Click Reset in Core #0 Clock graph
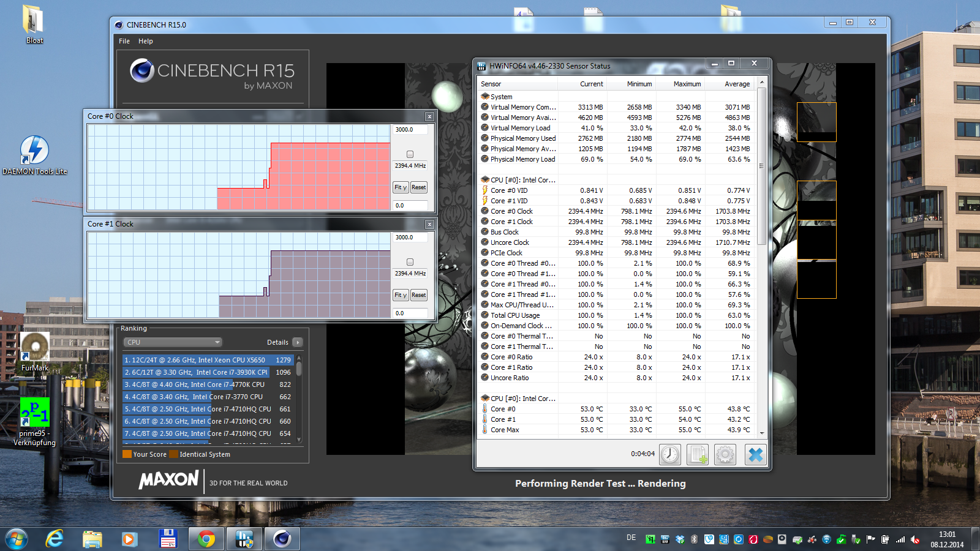 pos(419,187)
